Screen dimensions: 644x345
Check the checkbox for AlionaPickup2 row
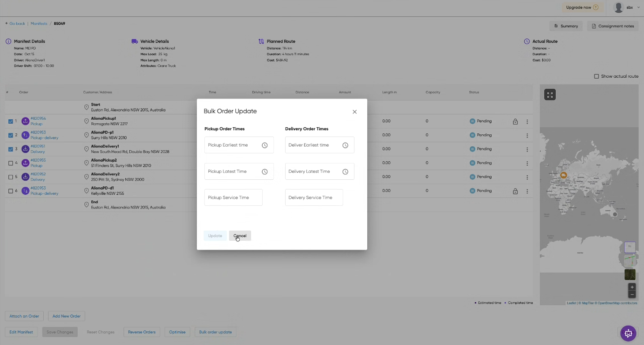coord(11,163)
